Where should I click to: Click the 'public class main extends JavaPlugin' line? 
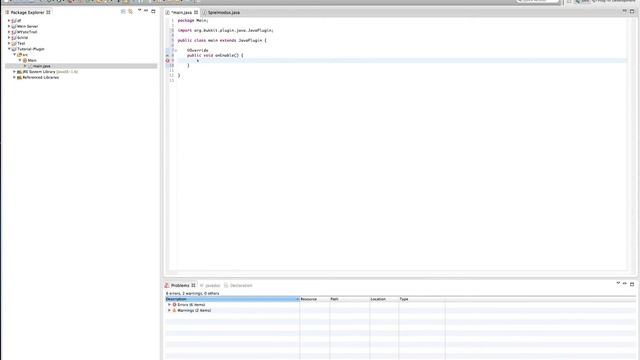[x=222, y=40]
